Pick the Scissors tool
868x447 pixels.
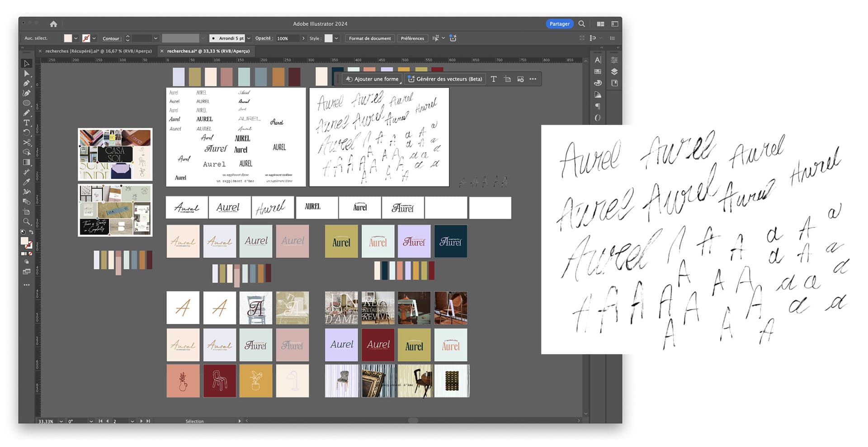click(27, 143)
